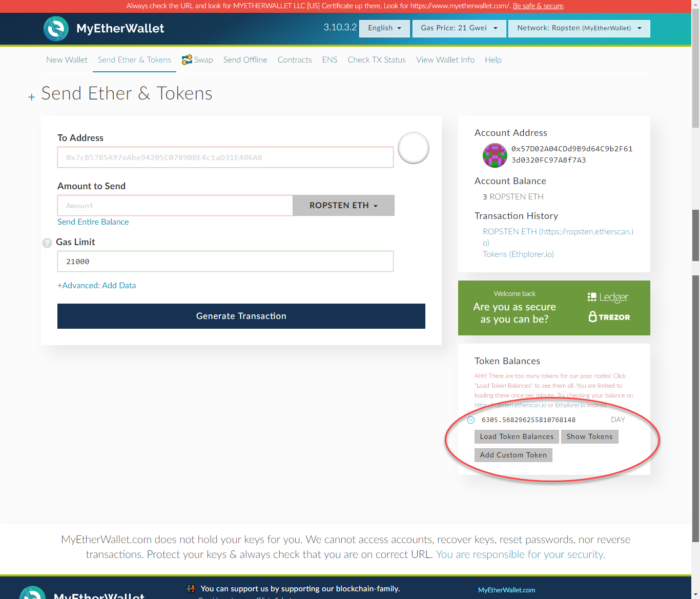Open the English language dropdown
The height and width of the screenshot is (599, 700).
click(x=385, y=28)
